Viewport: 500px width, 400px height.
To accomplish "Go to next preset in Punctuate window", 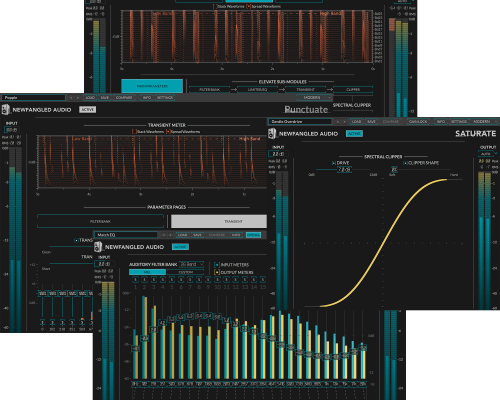I will (x=78, y=98).
